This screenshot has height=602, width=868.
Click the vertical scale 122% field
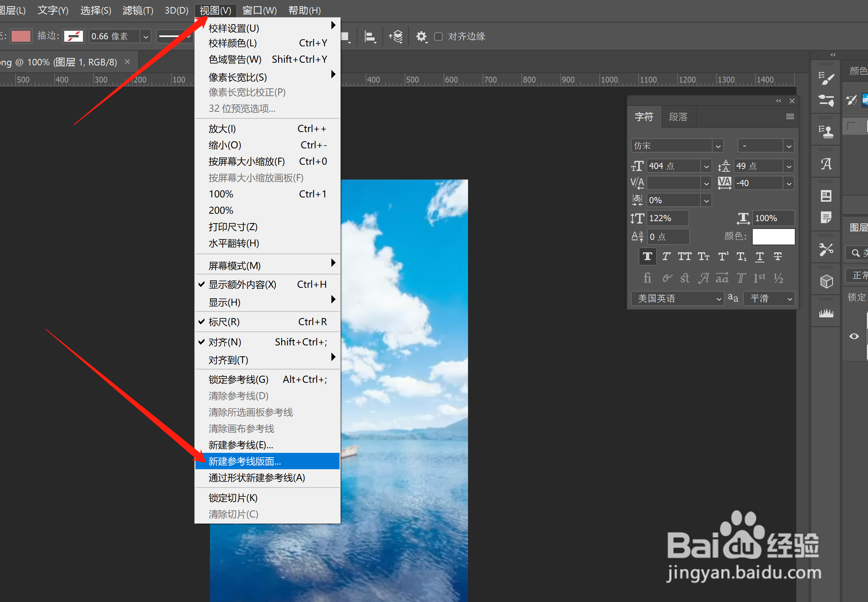[668, 218]
